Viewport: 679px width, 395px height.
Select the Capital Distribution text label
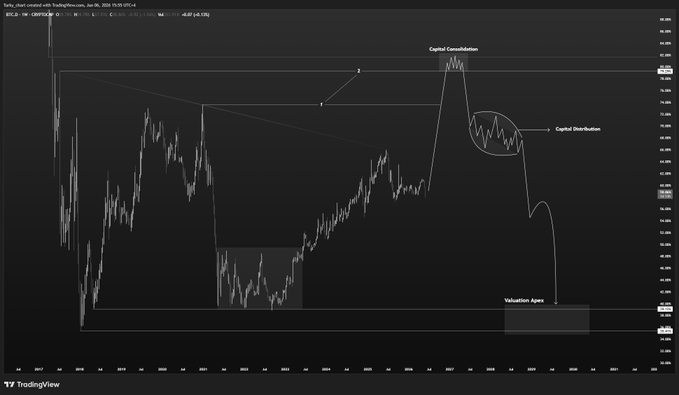click(x=578, y=129)
